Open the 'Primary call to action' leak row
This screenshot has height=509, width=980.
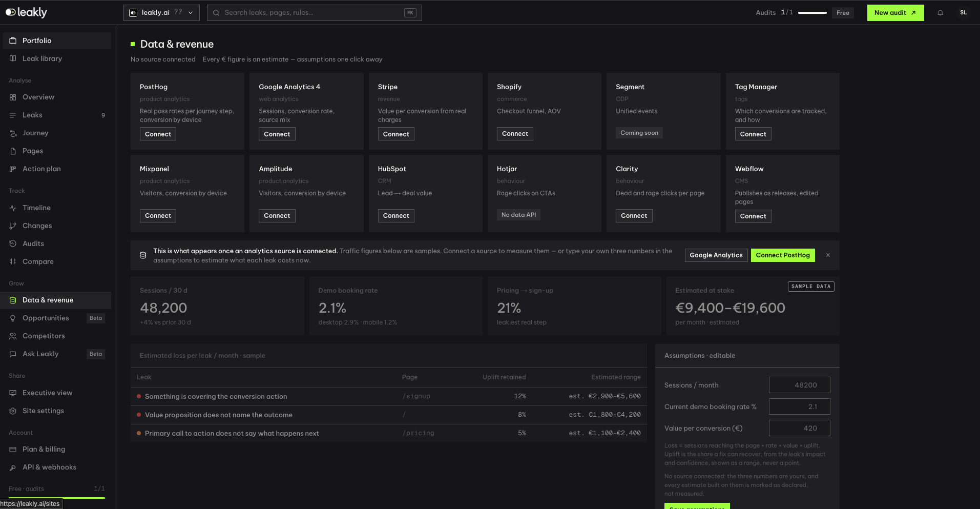[389, 433]
